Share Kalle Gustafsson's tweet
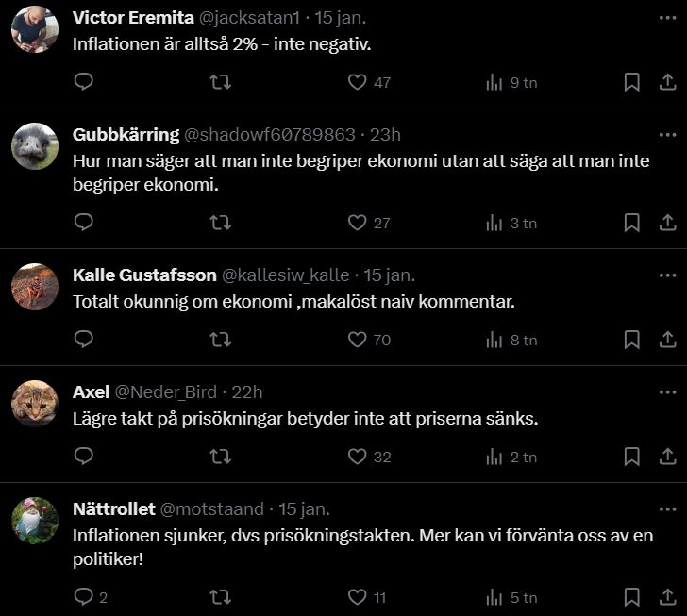Screen dimensions: 687x616 pos(666,340)
